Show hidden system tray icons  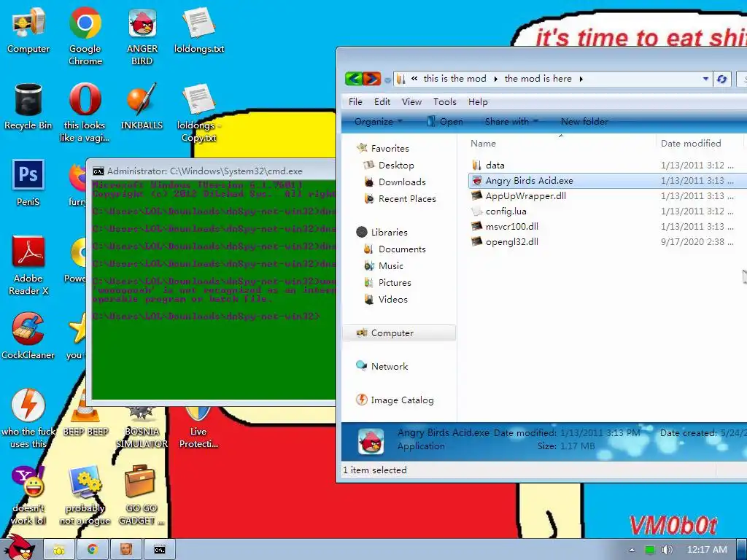(x=632, y=550)
